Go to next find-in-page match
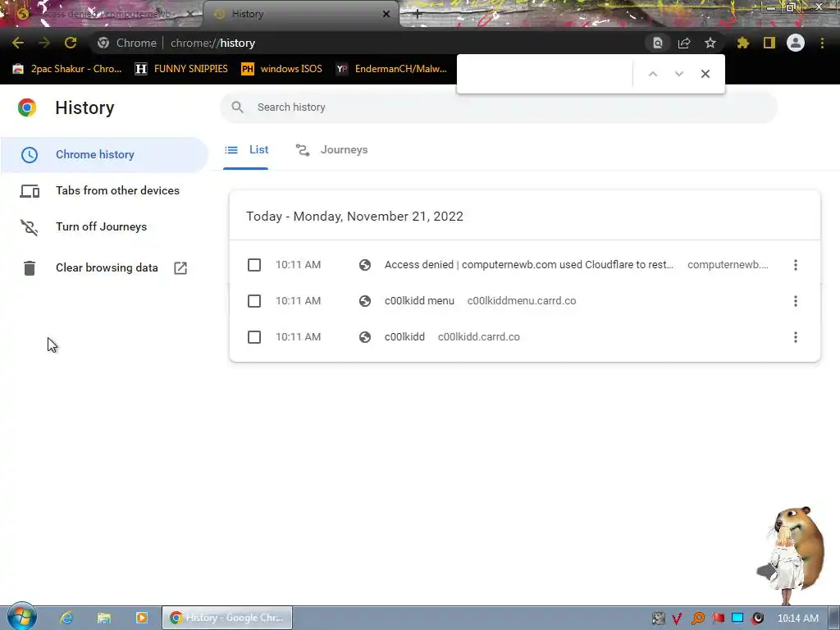 pos(678,74)
